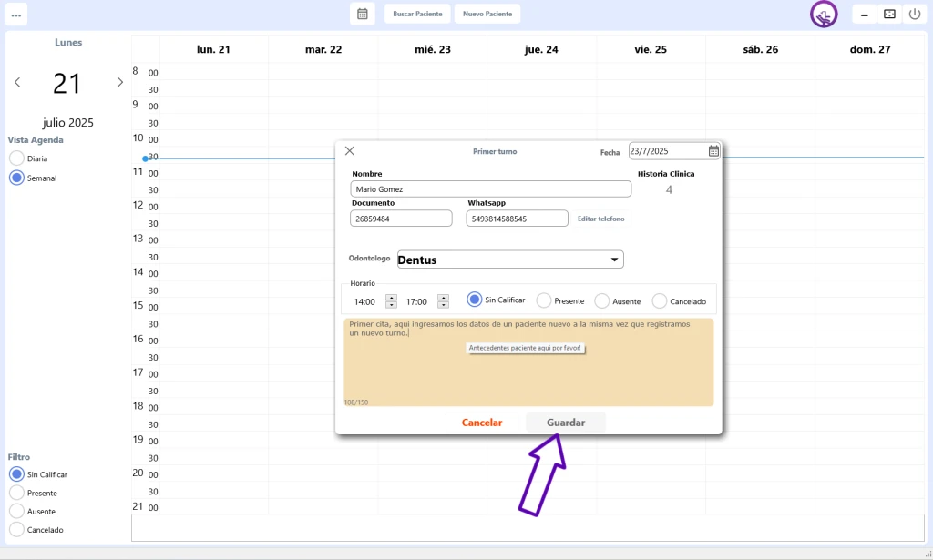Click the dental chair icon
The height and width of the screenshot is (560, 933).
[x=824, y=15]
